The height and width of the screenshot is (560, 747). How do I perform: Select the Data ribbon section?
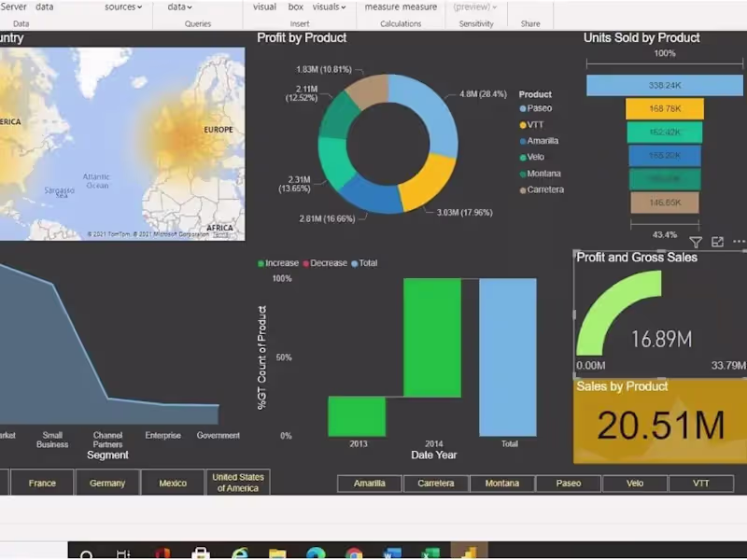pos(21,22)
